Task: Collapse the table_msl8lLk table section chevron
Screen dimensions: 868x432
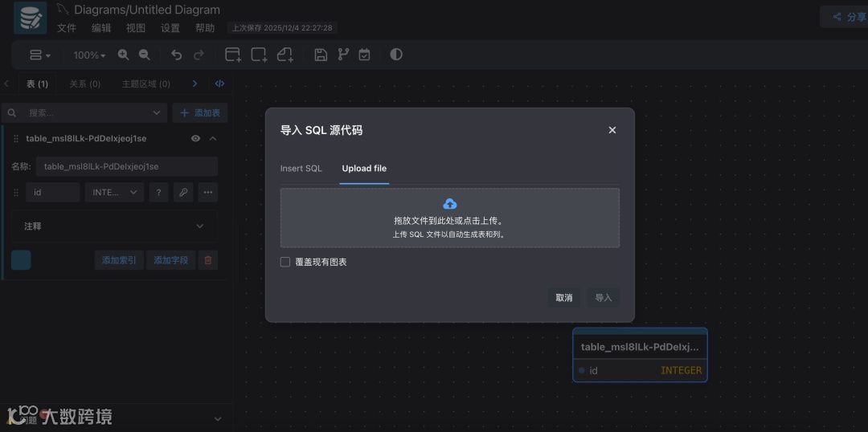Action: 213,138
